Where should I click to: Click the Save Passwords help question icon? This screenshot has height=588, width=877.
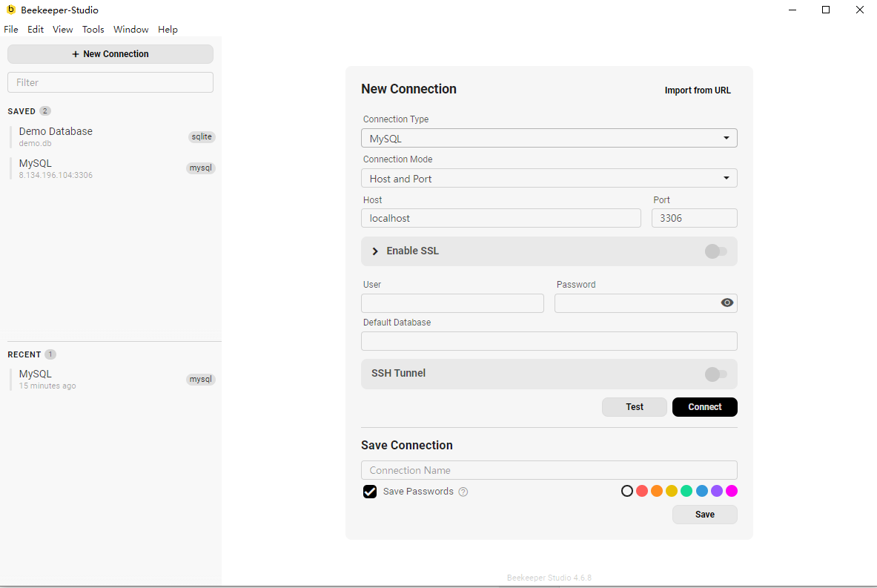463,492
